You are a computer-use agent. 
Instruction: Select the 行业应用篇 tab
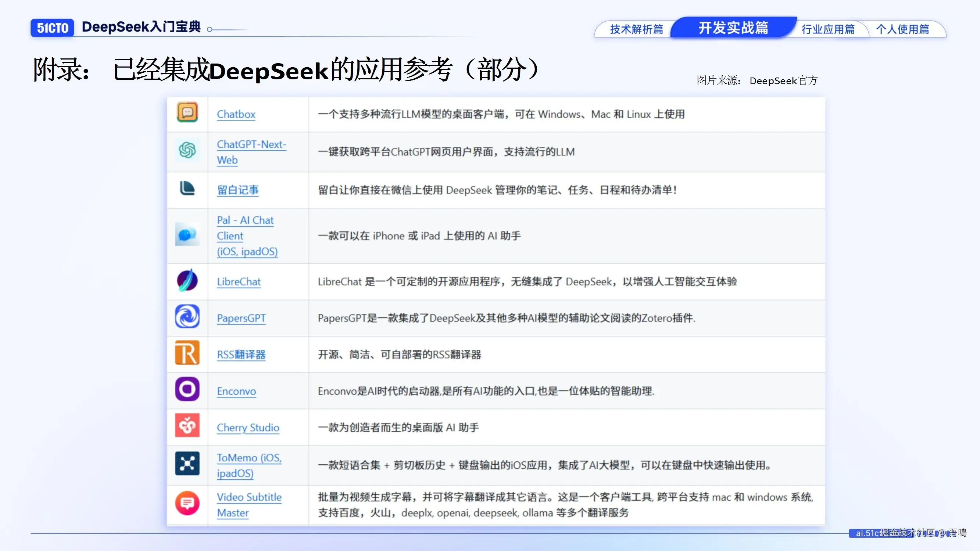[x=828, y=29]
